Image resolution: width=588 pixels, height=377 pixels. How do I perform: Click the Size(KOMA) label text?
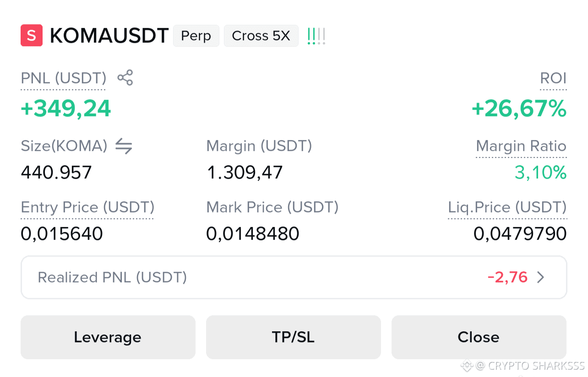[64, 146]
